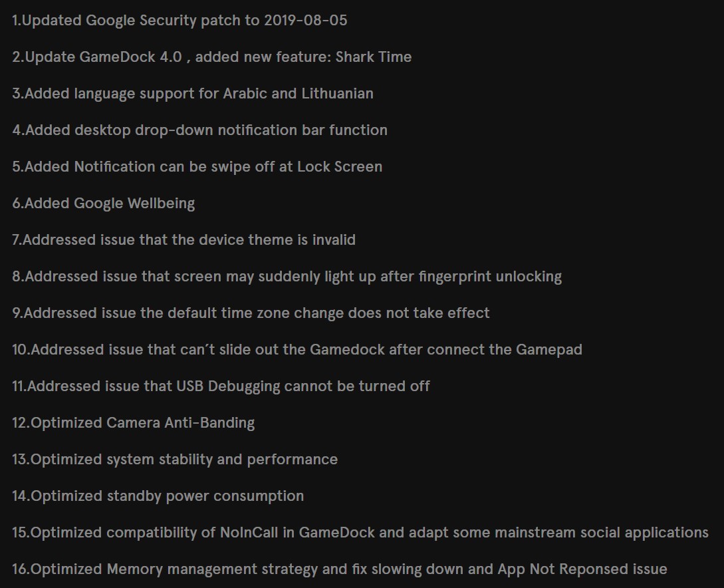Click the NoInCall compatibility in GameDock line
This screenshot has width=724, height=588.
click(x=360, y=533)
